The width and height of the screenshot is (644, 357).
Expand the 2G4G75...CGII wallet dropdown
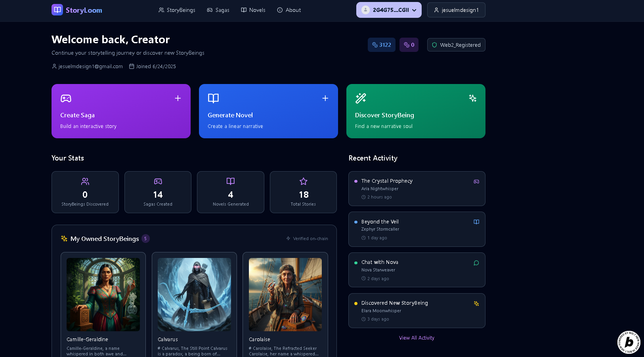389,10
